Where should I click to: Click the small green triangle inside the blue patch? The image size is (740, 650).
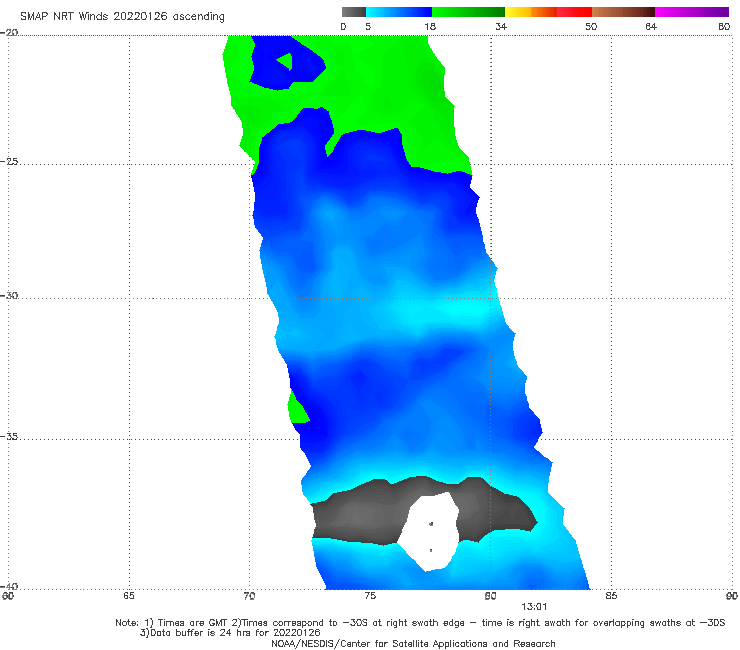286,61
